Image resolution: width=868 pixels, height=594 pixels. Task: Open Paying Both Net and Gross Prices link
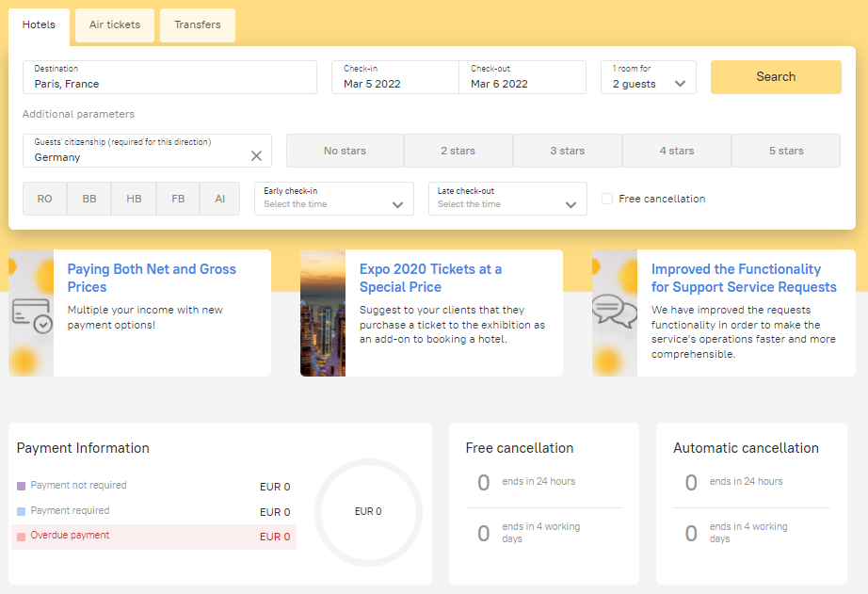click(x=152, y=278)
